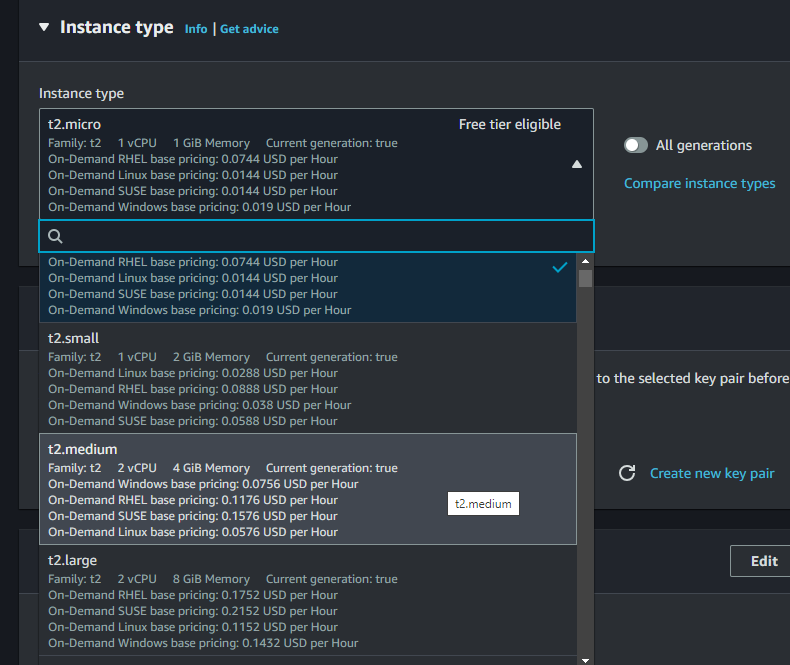Click the instance type search field
The height and width of the screenshot is (665, 790).
tap(316, 236)
